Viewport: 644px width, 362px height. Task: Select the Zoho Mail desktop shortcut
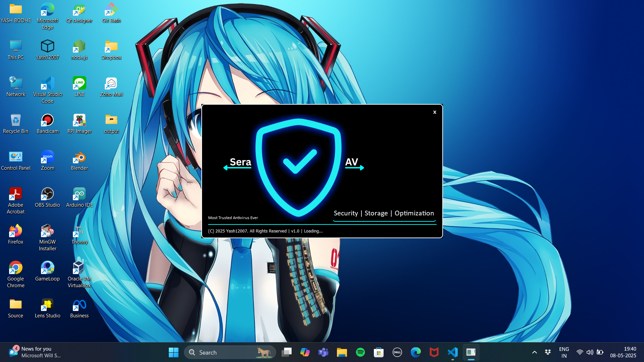click(111, 87)
